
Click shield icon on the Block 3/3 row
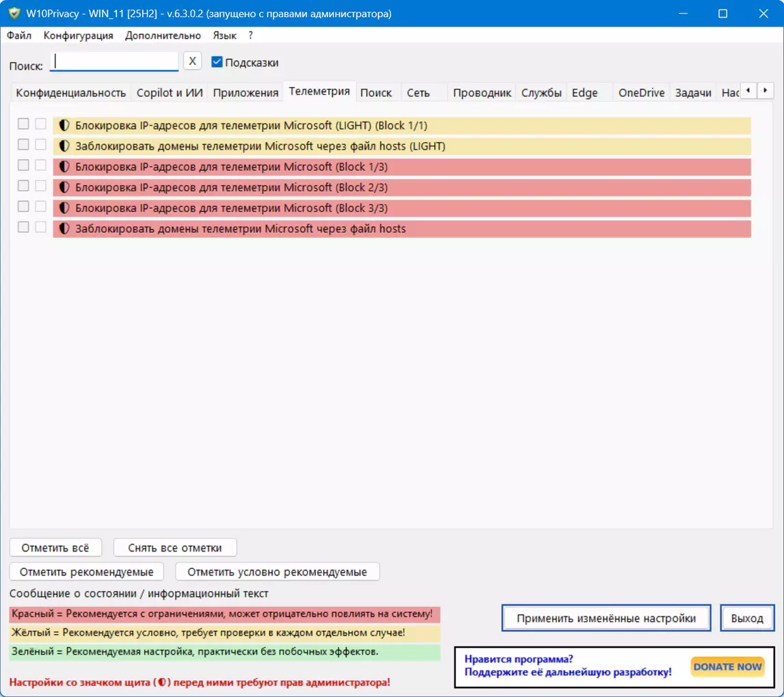pyautogui.click(x=64, y=208)
